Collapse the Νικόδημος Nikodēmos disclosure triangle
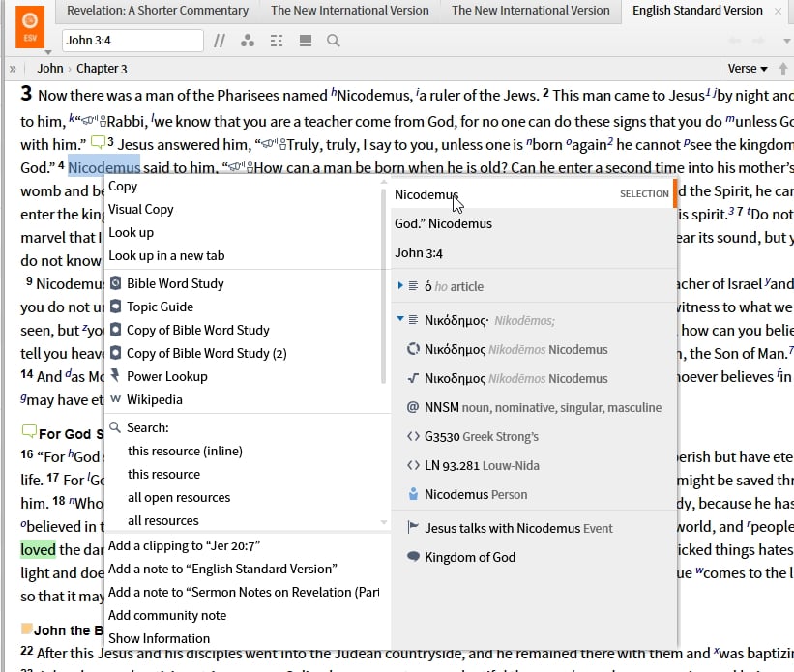794x672 pixels. click(x=400, y=319)
